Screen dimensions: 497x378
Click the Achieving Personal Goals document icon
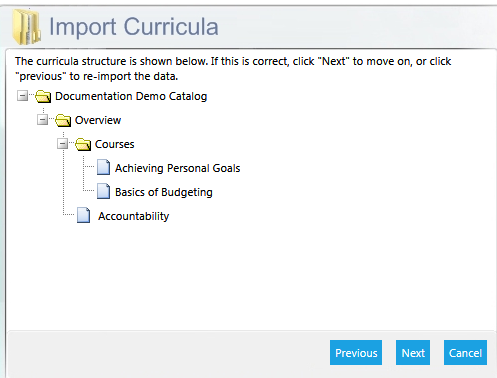point(103,167)
